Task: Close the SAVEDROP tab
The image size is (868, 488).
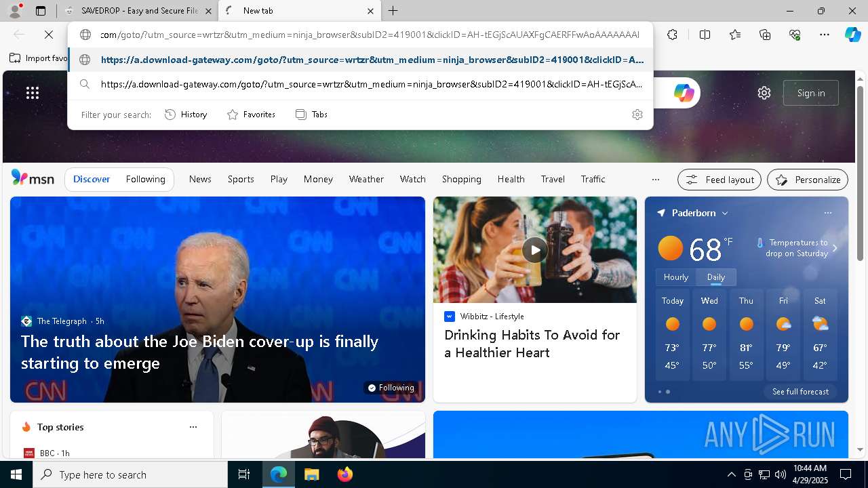Action: pyautogui.click(x=208, y=11)
